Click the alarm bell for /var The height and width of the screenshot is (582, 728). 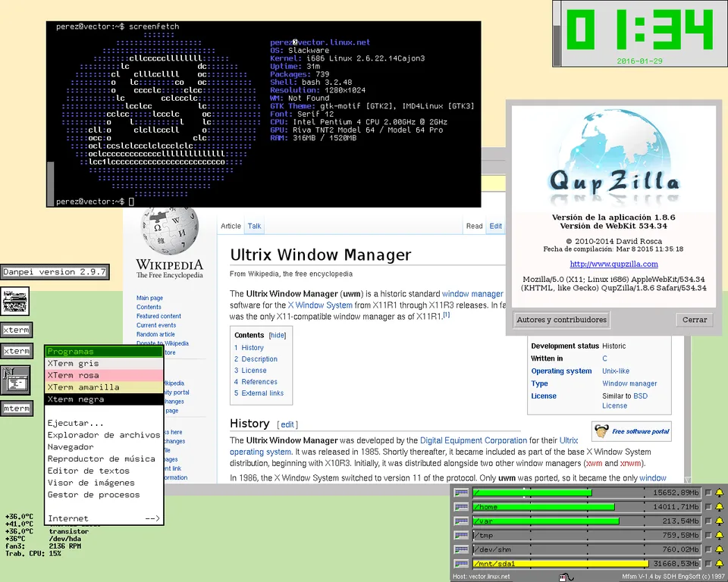[719, 521]
